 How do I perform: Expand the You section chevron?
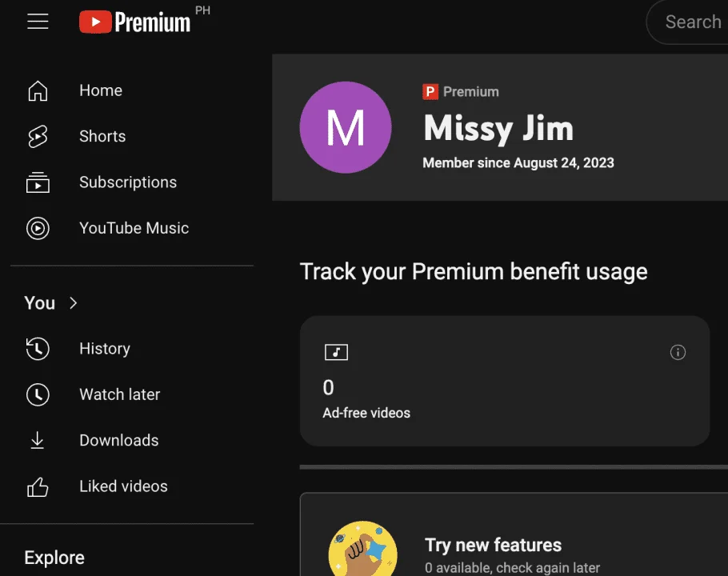coord(73,303)
